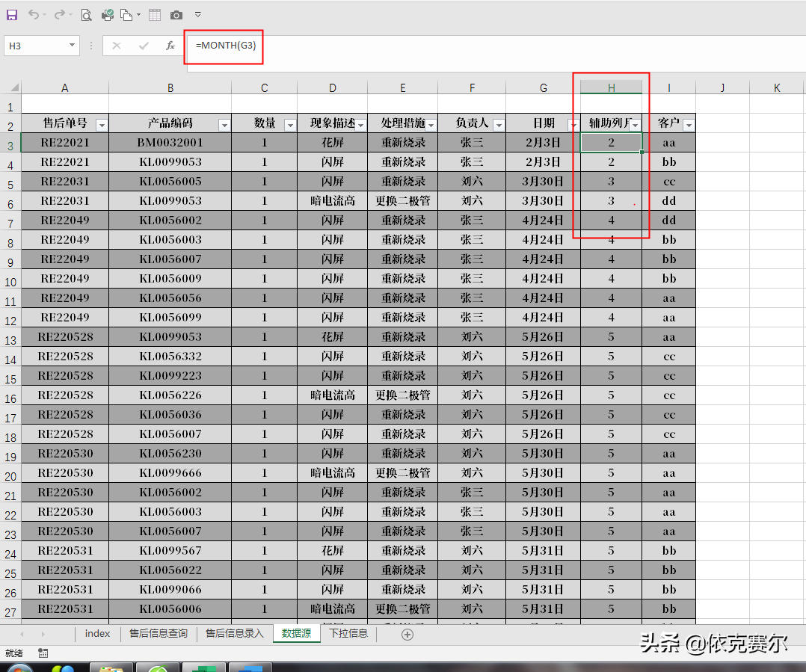This screenshot has height=672, width=806.
Task: Click the formula bar resize dots handle
Action: [91, 46]
